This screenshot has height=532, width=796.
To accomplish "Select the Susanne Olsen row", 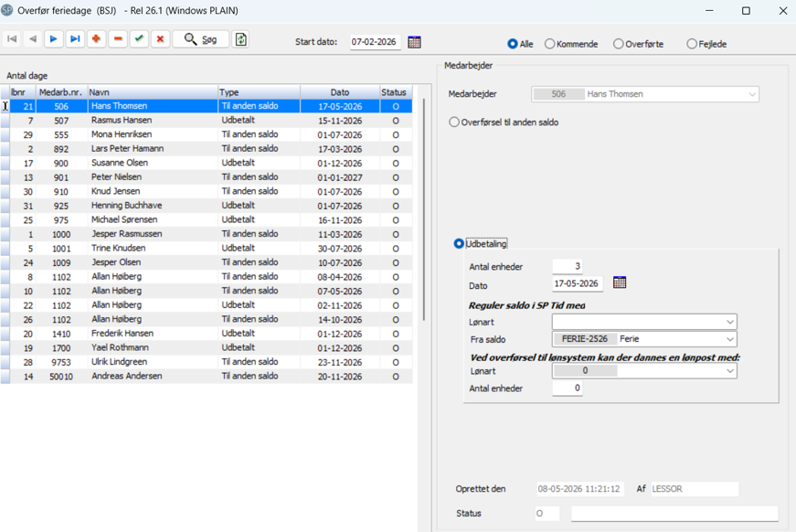I will (207, 163).
